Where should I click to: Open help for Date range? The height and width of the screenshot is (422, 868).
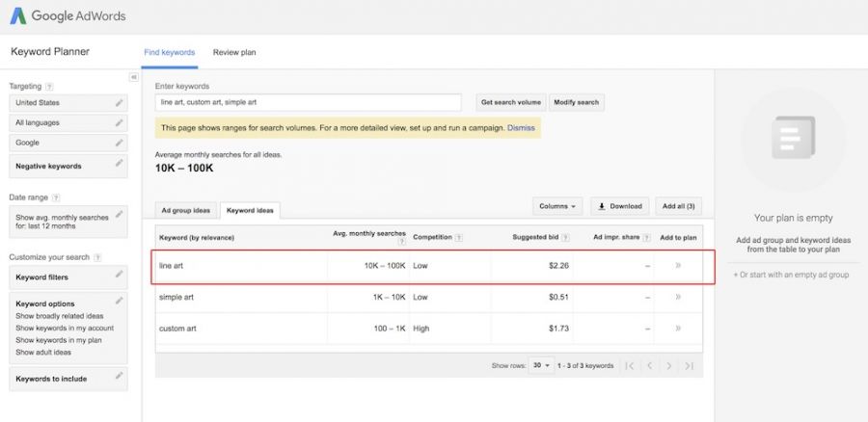pos(56,198)
